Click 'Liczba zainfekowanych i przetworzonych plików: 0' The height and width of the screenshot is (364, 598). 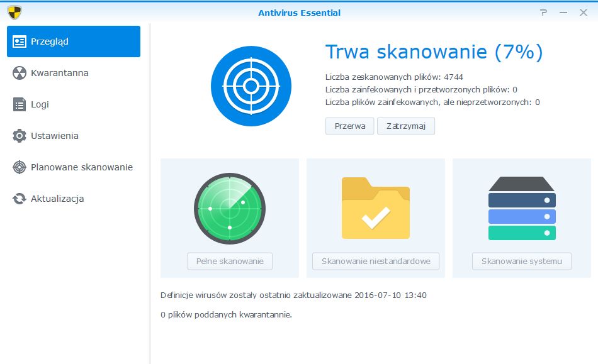click(421, 89)
